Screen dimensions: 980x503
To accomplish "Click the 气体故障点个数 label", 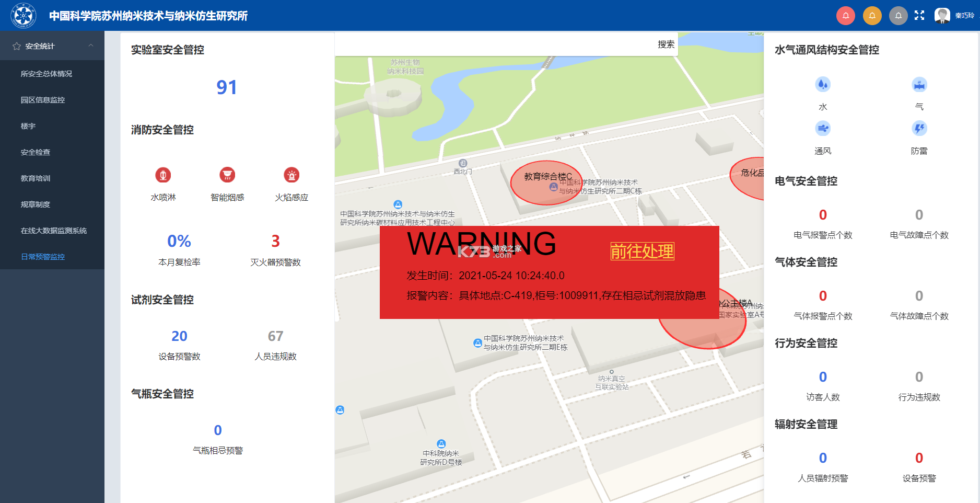I will click(919, 316).
